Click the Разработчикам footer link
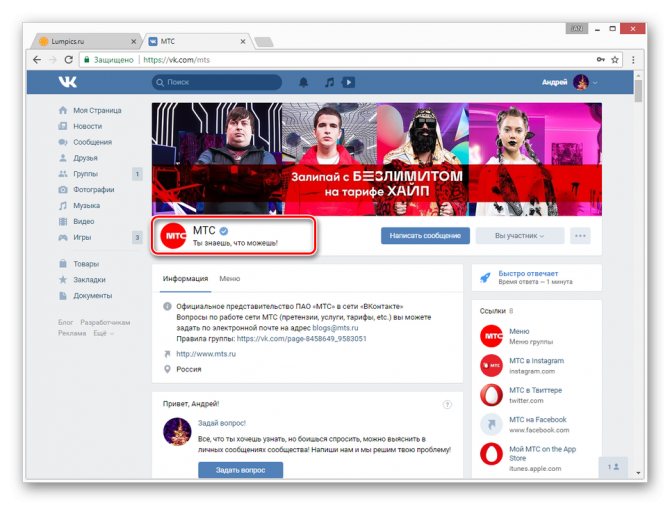 click(x=105, y=323)
